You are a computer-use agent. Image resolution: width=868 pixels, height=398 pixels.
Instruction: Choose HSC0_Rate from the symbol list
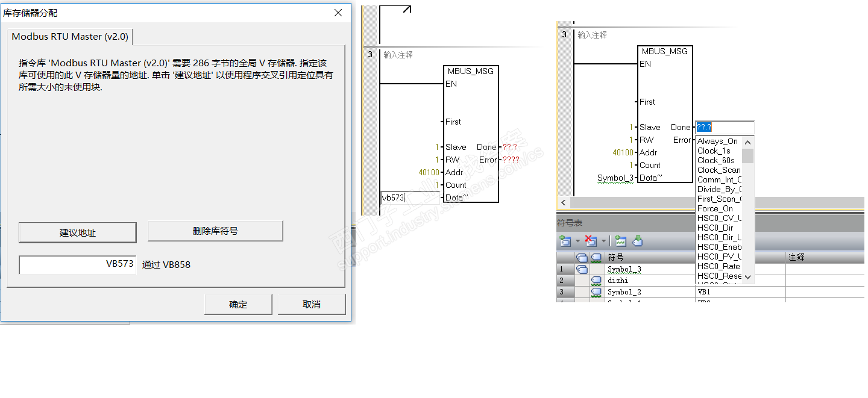718,267
